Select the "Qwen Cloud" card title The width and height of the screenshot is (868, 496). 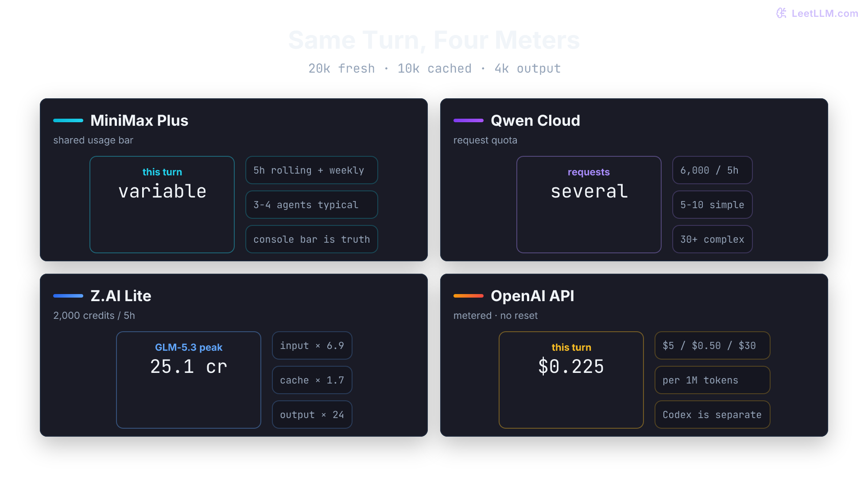tap(535, 120)
